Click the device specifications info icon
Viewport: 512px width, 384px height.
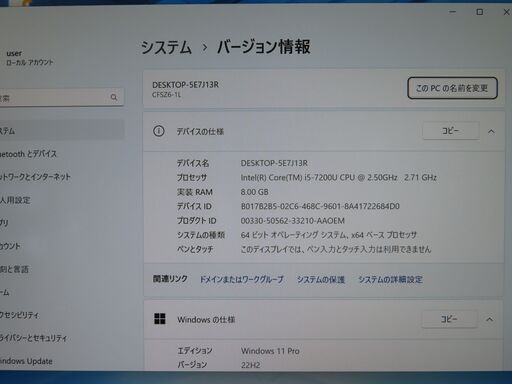pyautogui.click(x=159, y=131)
